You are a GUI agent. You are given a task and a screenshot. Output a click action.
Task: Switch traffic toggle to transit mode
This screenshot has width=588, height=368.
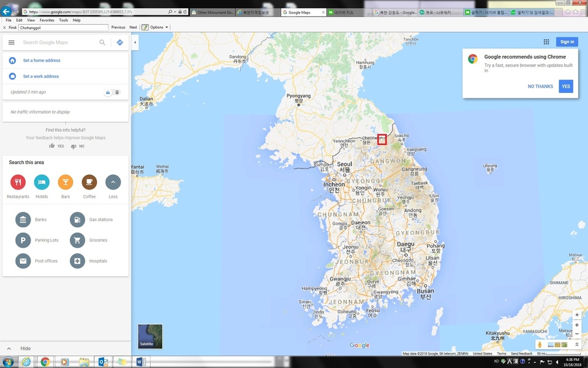click(117, 92)
